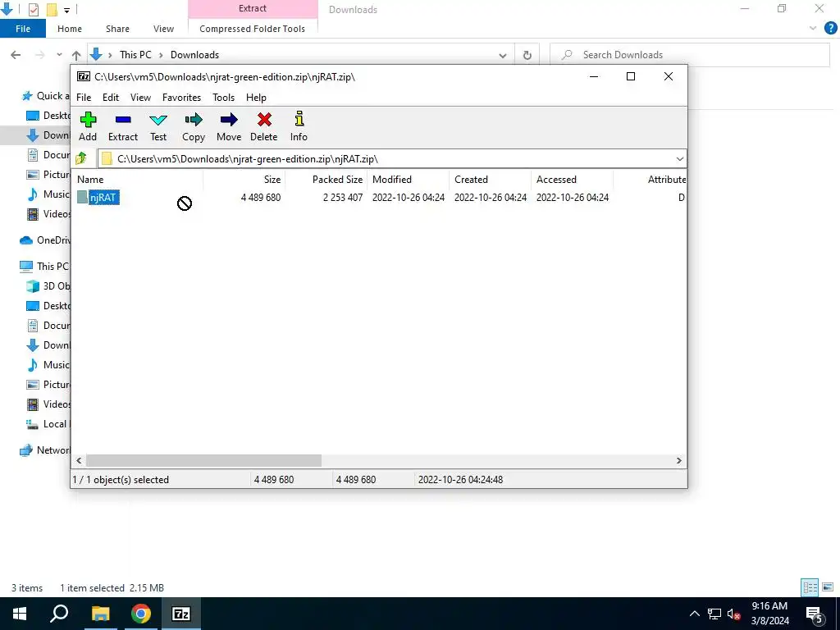Image resolution: width=840 pixels, height=630 pixels.
Task: Open 3D Objects in the navigation pane
Action: point(48,286)
